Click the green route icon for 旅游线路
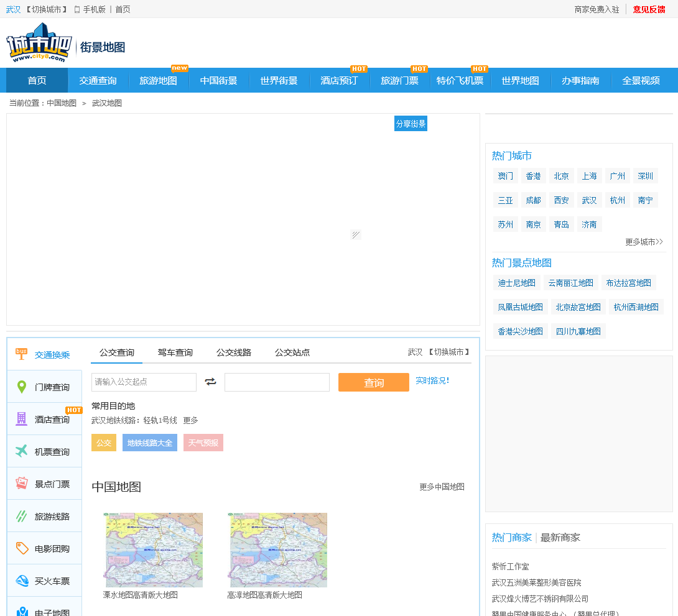The width and height of the screenshot is (678, 616). pyautogui.click(x=21, y=516)
